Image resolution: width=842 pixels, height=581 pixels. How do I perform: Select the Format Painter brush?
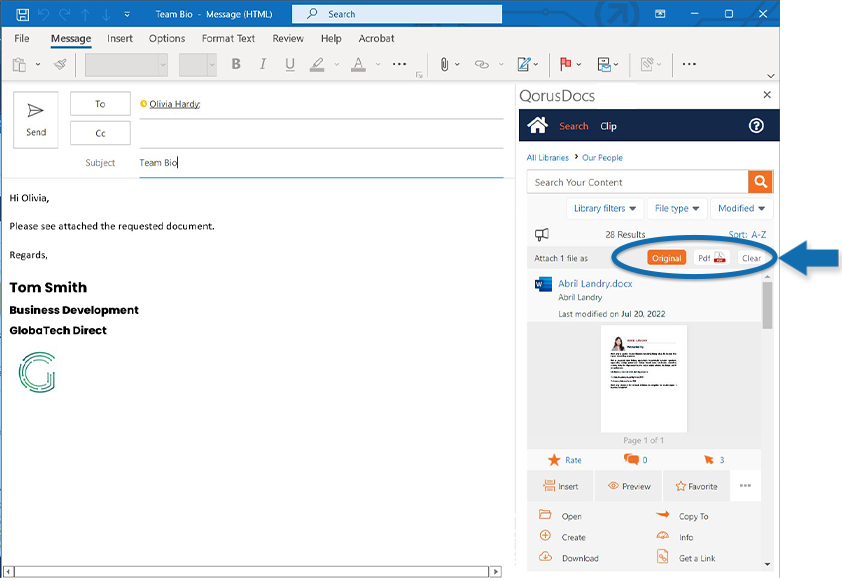click(x=61, y=64)
